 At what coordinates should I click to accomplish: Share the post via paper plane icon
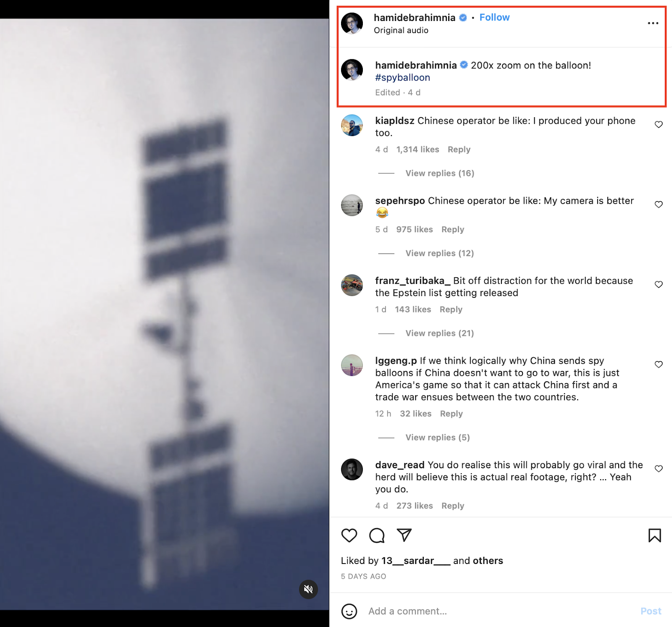[x=404, y=535]
